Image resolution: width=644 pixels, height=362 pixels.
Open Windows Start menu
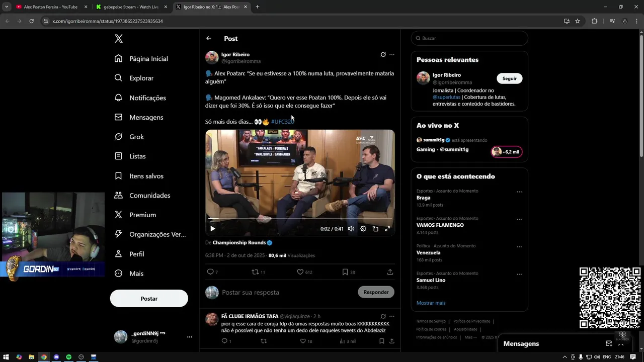[6, 357]
